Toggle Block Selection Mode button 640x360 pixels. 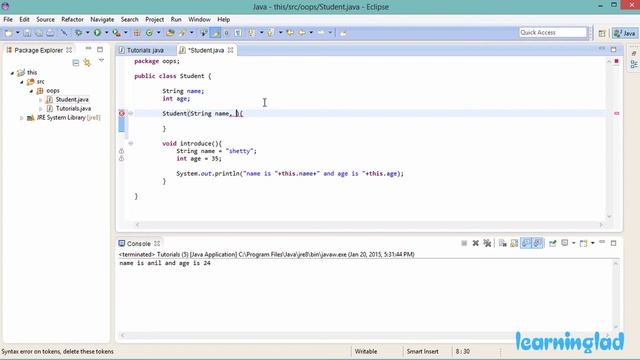pyautogui.click(x=227, y=33)
